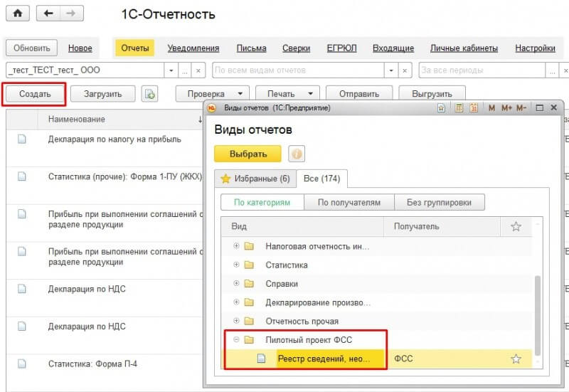Switch to Все (174) tab

point(322,179)
